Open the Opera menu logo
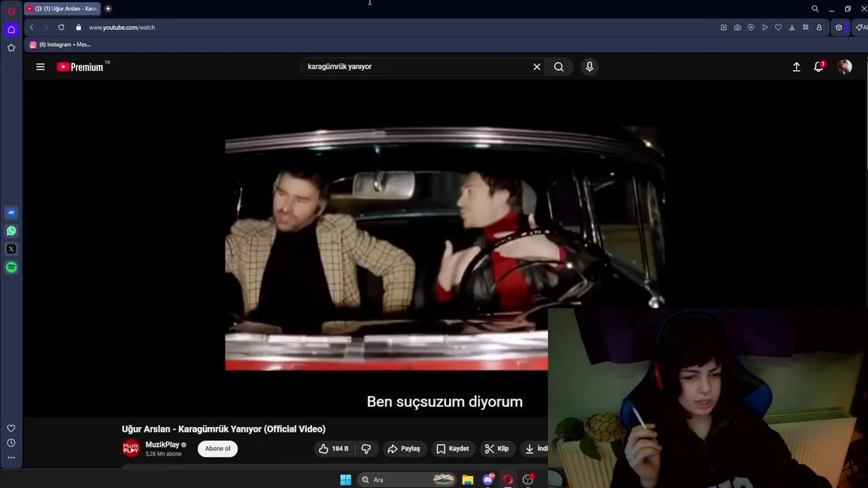Viewport: 868px width, 488px height. [x=11, y=10]
